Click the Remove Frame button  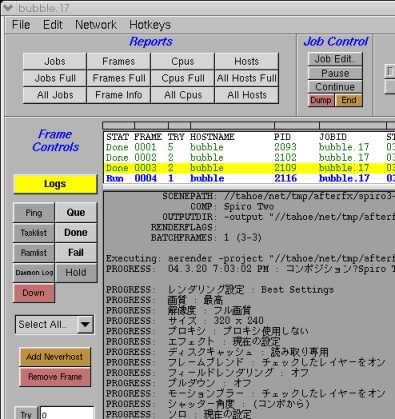55,377
